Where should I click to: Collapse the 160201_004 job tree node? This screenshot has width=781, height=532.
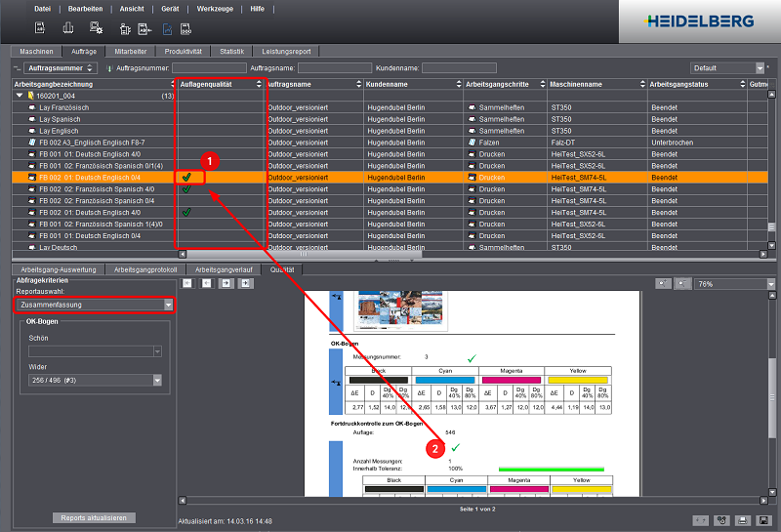20,96
